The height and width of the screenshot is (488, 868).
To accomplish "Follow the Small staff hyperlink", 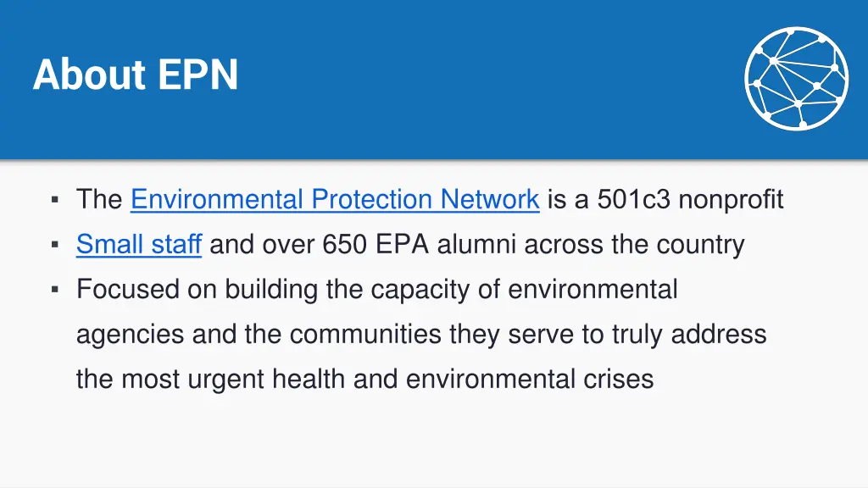I will [x=139, y=244].
